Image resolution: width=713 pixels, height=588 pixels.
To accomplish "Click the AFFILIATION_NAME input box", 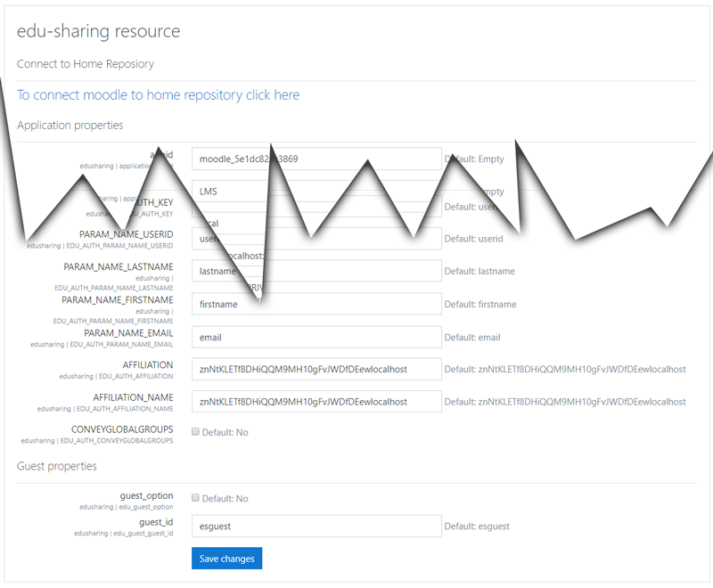I will (x=316, y=402).
